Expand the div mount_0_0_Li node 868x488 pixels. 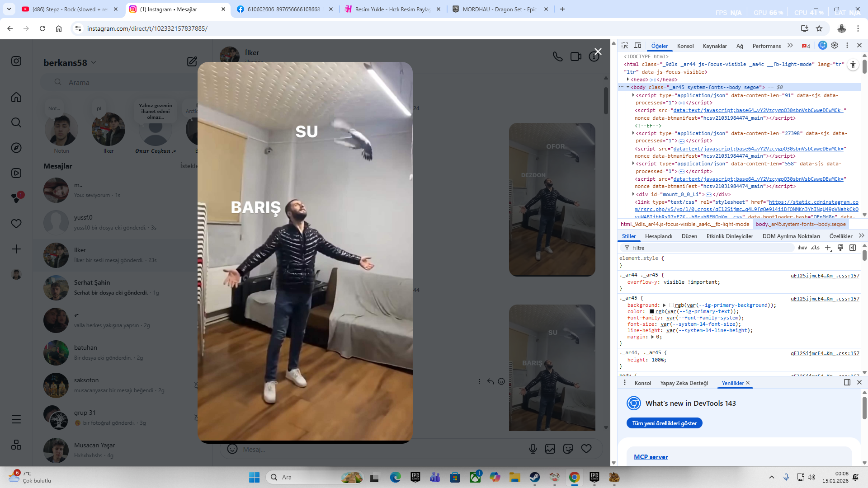[x=633, y=194]
